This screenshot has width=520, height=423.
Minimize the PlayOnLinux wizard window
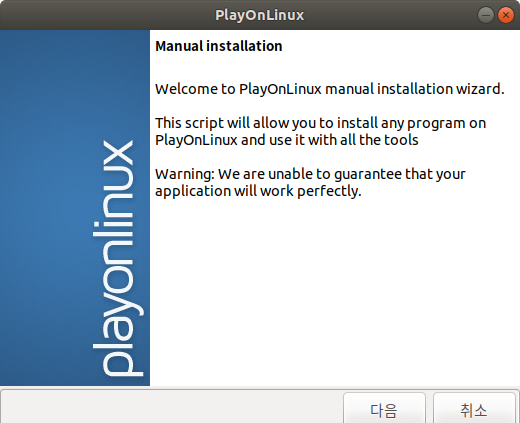click(x=486, y=15)
